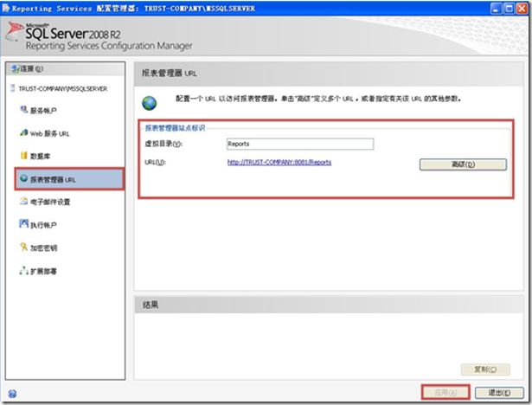This screenshot has height=405, width=532.
Task: Click the server icon next to TRUST-COMPANY\MSSQLSERVER
Action: tap(13, 88)
